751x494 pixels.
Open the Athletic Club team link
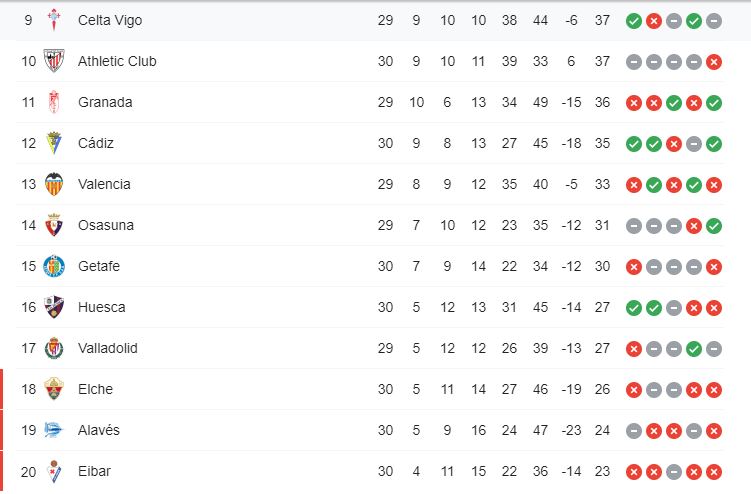[117, 61]
